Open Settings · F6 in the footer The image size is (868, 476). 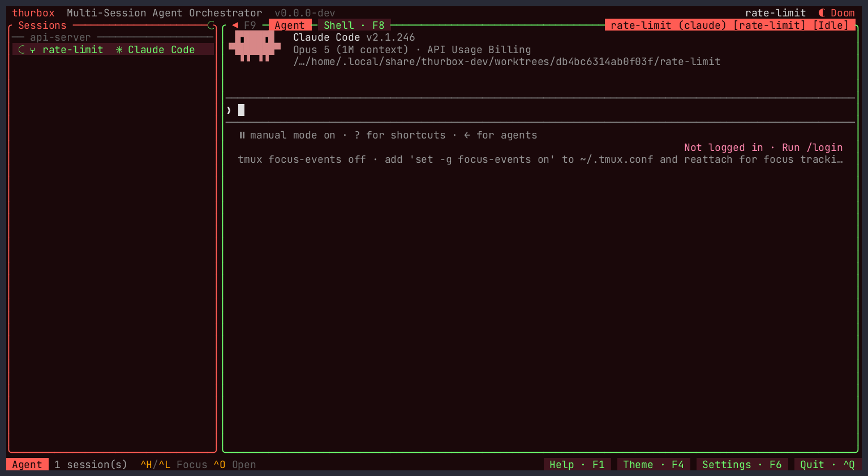[742, 465]
